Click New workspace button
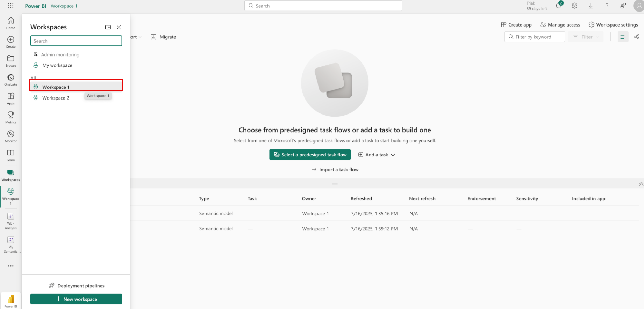644x309 pixels. click(76, 299)
